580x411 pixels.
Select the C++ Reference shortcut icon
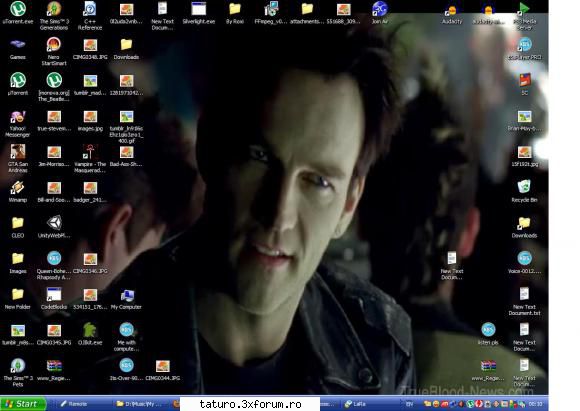pyautogui.click(x=90, y=15)
